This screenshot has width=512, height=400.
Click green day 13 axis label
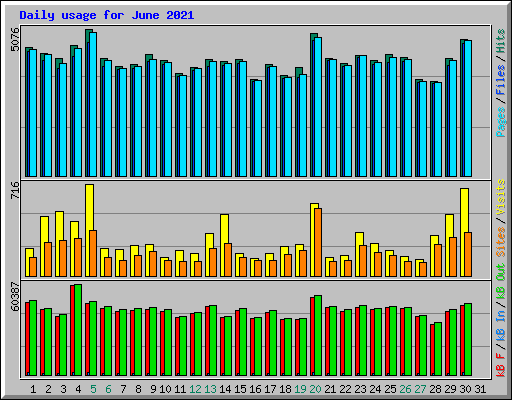click(210, 389)
